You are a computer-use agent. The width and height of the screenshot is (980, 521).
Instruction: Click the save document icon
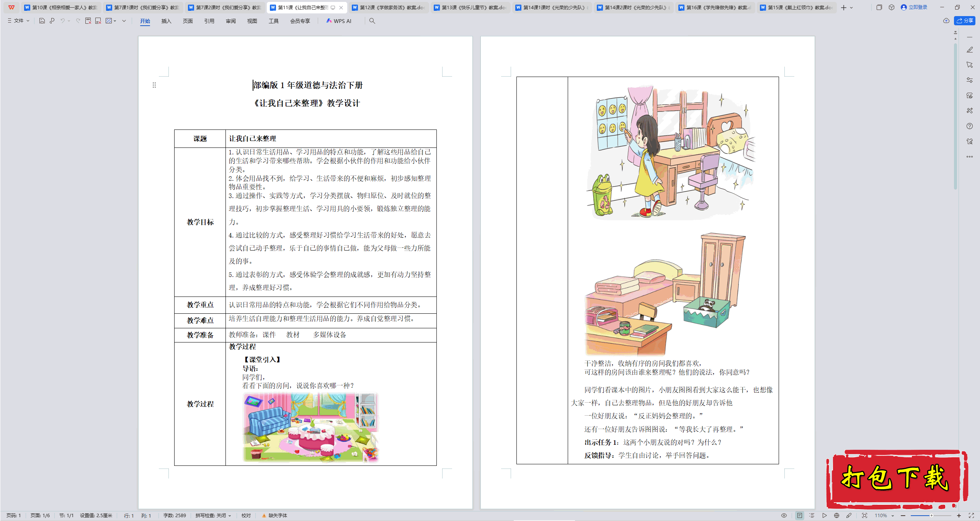point(42,21)
